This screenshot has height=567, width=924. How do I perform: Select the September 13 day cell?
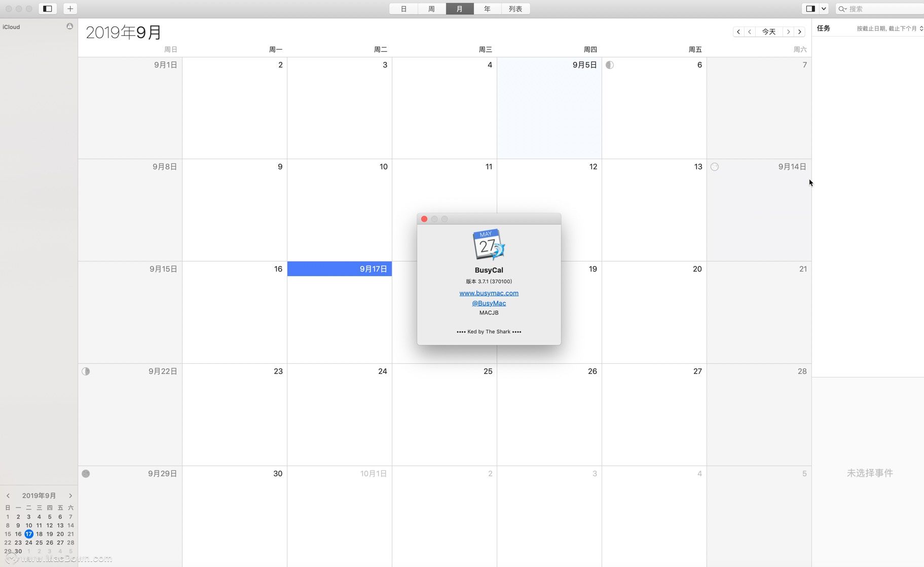[x=654, y=210]
